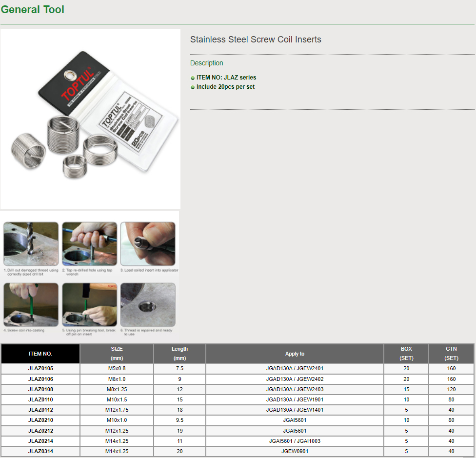Viewport: 476px width, 458px height.
Task: Open step 5 pin breaking tool image
Action: coord(90,305)
